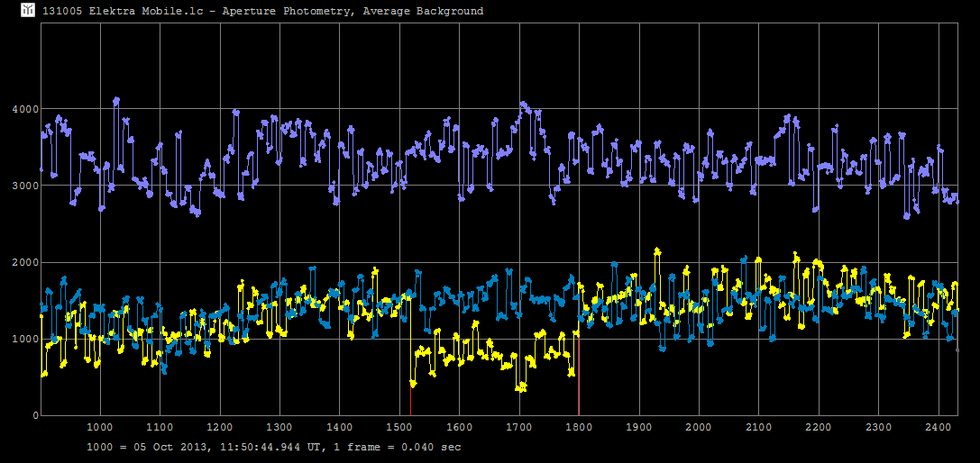This screenshot has width=980, height=463.
Task: Click the x-axis frame label 1100
Action: point(160,428)
